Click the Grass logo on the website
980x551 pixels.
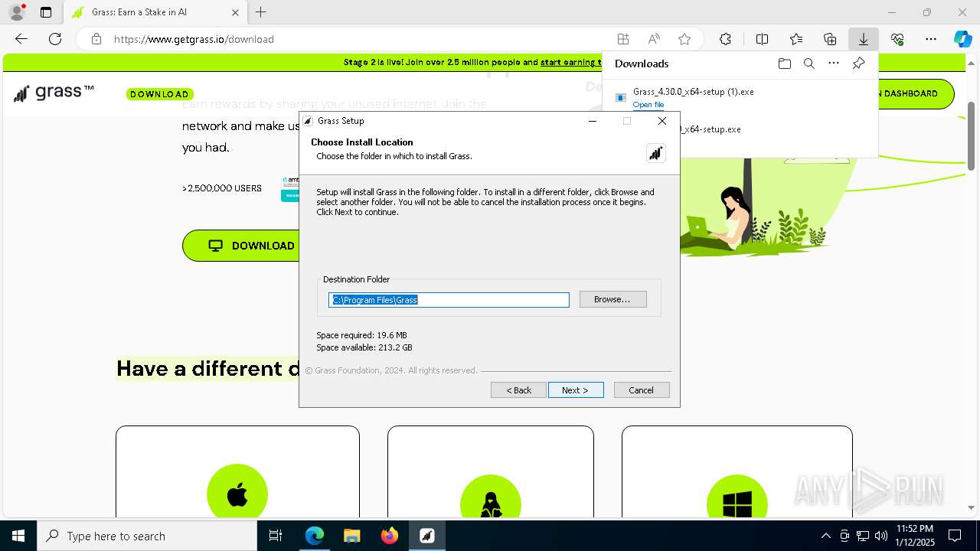point(54,93)
